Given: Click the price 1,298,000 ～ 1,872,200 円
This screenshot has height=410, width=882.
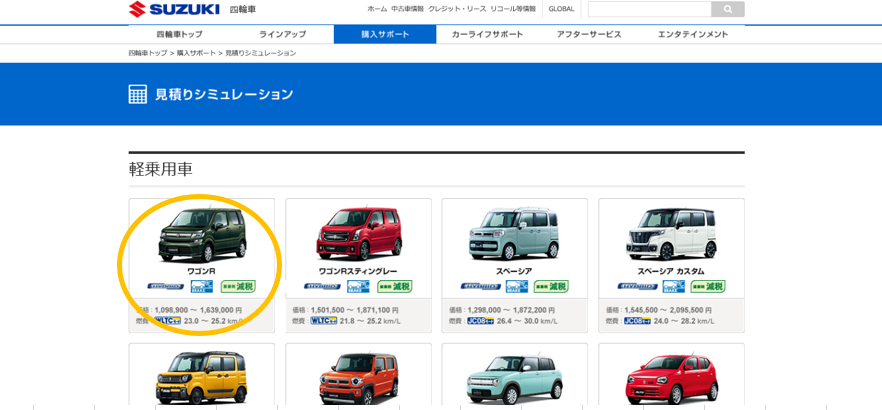Looking at the screenshot, I should point(511,310).
